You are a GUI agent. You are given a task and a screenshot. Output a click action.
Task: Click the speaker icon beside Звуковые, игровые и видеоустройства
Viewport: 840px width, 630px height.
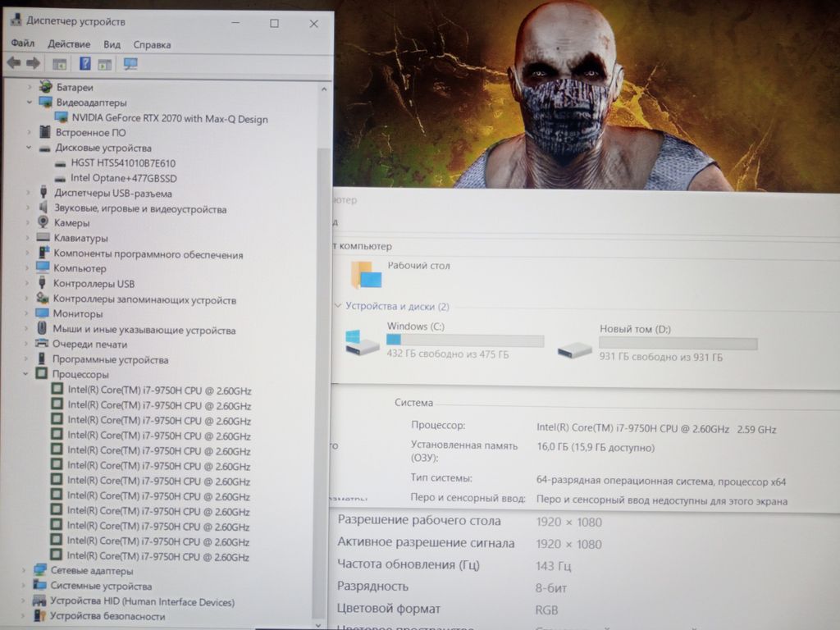coord(43,208)
